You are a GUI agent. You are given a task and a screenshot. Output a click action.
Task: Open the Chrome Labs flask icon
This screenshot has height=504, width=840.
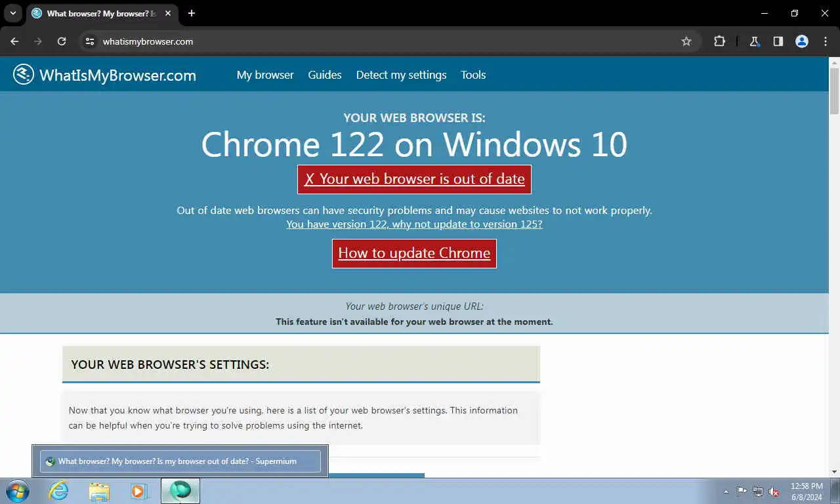(755, 41)
